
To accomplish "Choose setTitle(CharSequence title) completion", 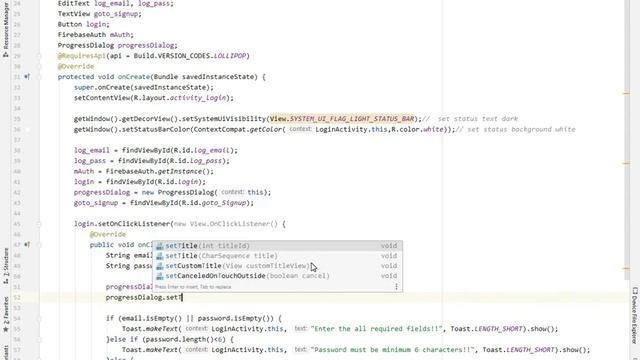I will pyautogui.click(x=278, y=256).
